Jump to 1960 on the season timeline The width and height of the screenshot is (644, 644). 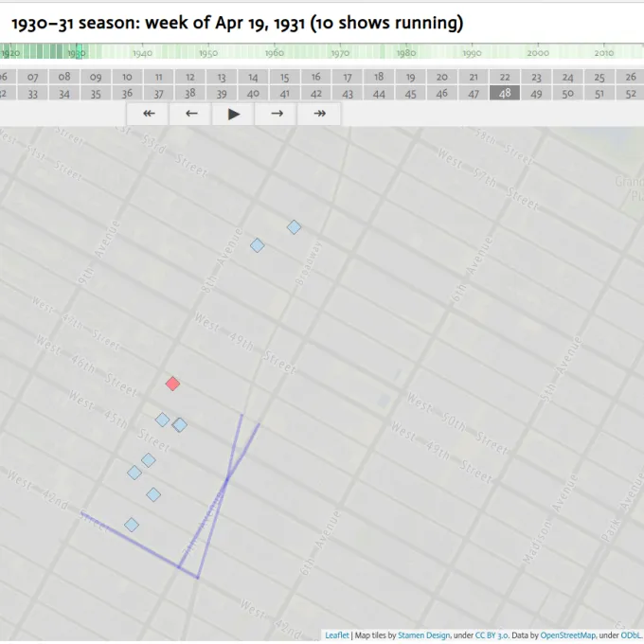(x=274, y=53)
